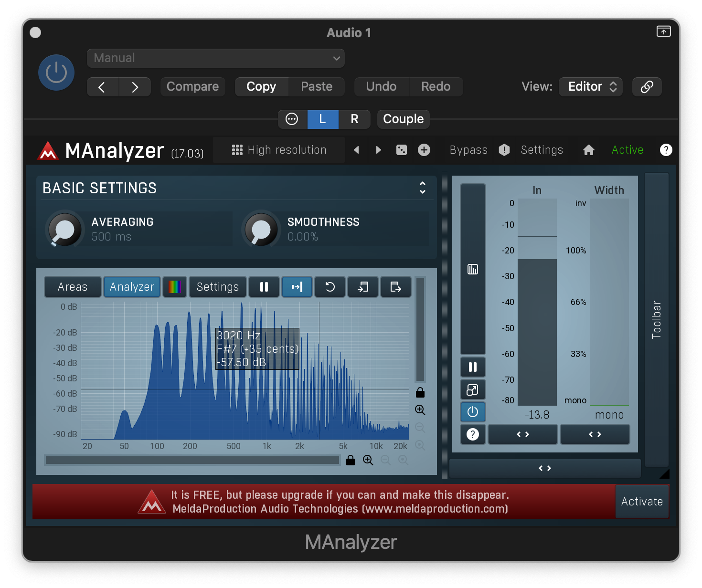This screenshot has height=588, width=702.
Task: Click the horizontal scrollbar under the spectrum graph
Action: click(x=192, y=460)
